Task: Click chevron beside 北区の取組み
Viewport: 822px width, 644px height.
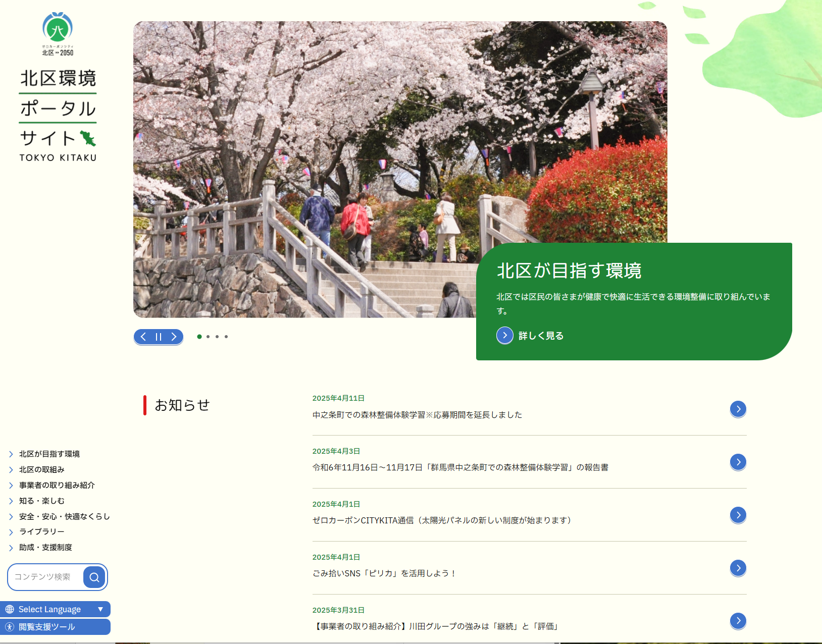Action: pyautogui.click(x=11, y=470)
